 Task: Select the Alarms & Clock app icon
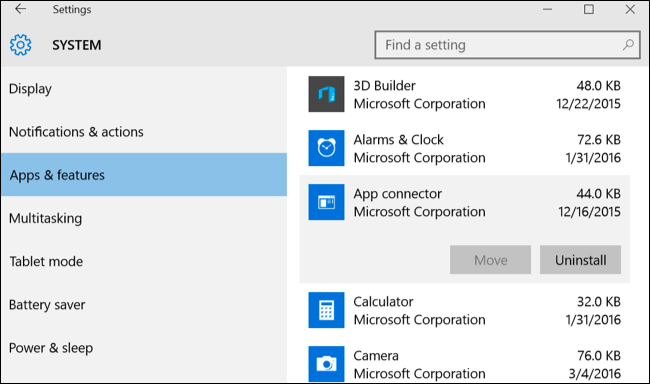[326, 148]
